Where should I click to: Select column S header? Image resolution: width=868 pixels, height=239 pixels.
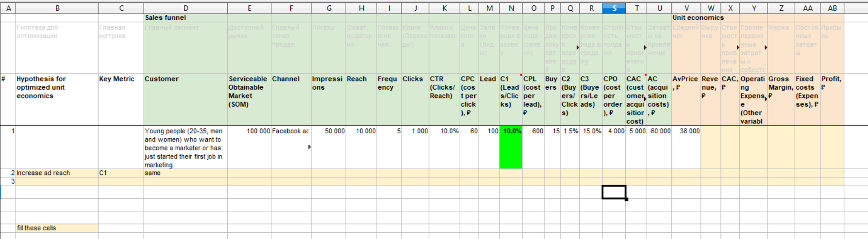pyautogui.click(x=614, y=8)
